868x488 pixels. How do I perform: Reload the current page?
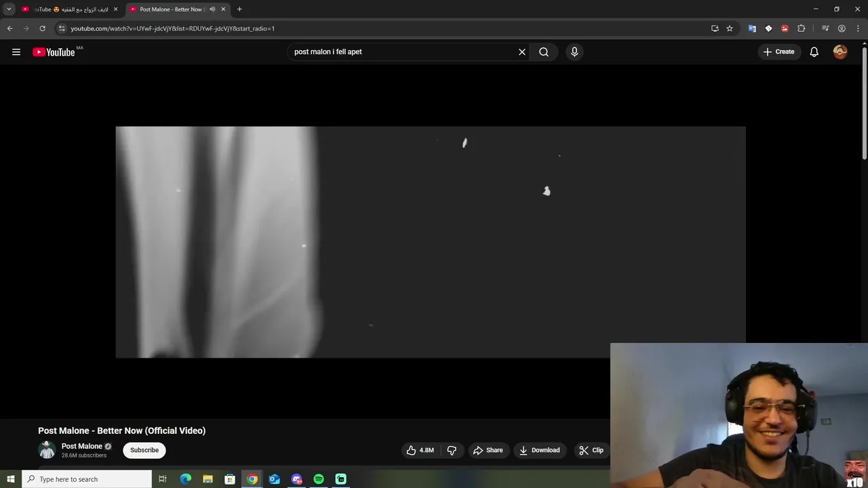pos(42,28)
